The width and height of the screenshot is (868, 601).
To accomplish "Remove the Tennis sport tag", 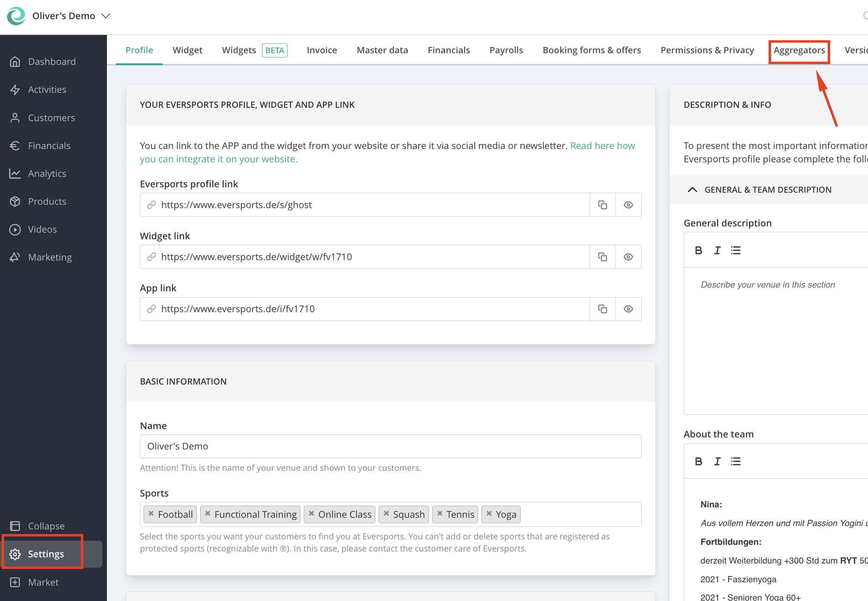I will 440,514.
